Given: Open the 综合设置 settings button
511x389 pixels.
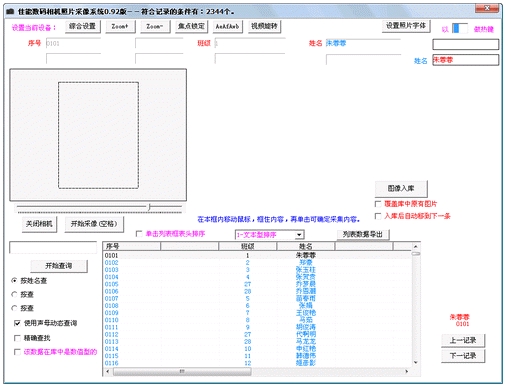Looking at the screenshot, I should tap(82, 26).
